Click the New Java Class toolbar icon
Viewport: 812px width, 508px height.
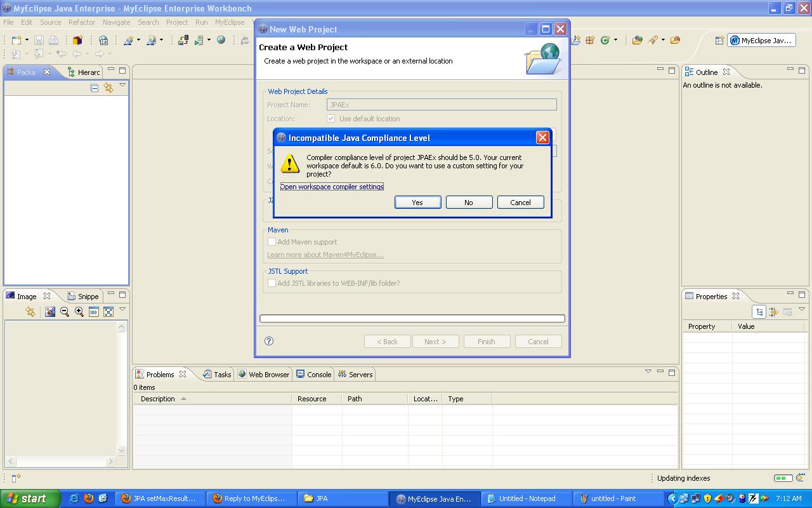(605, 40)
